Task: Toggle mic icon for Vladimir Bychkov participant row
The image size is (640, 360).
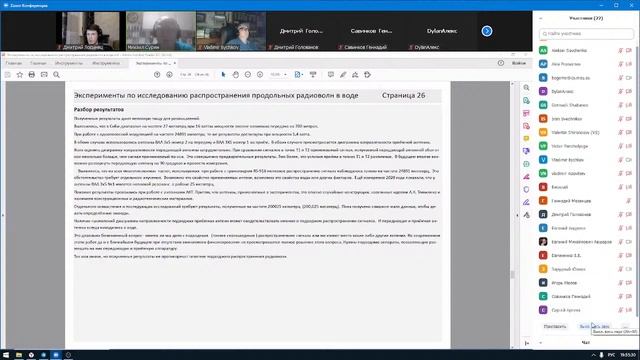Action: coord(620,160)
